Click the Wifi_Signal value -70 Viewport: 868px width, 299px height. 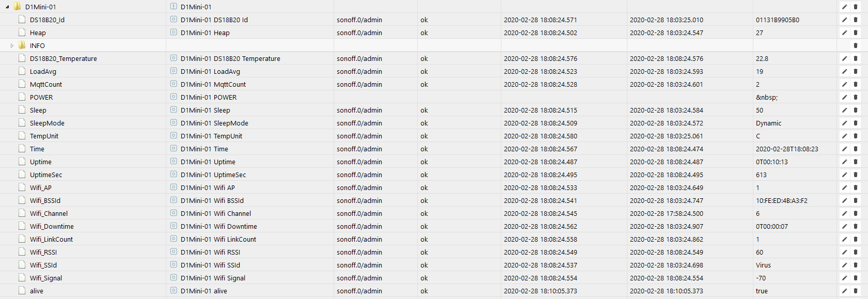pos(761,278)
